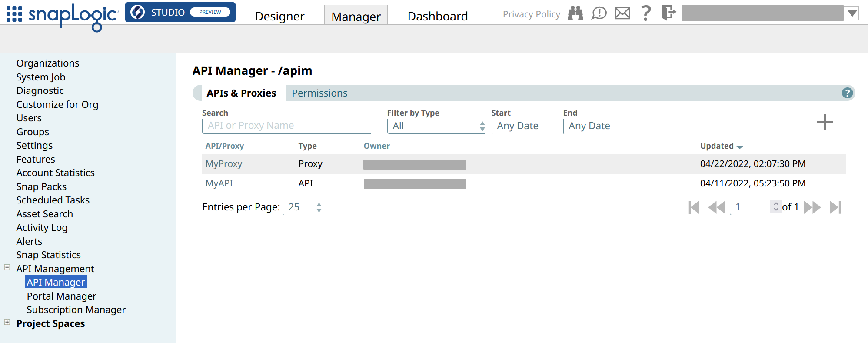Click the plus icon to add API
The image size is (868, 343).
[825, 122]
